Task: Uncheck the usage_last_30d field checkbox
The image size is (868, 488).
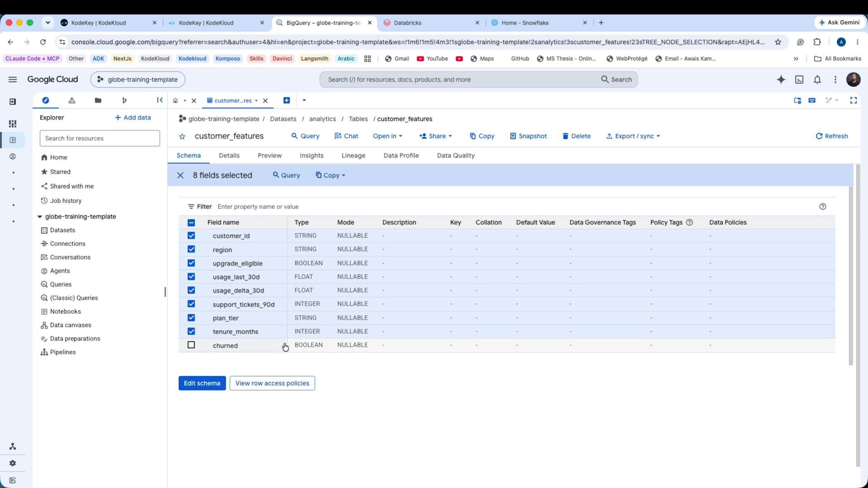Action: coord(191,277)
